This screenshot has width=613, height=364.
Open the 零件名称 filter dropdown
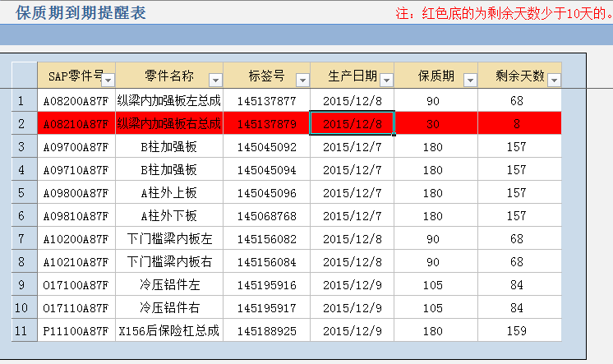pyautogui.click(x=215, y=79)
